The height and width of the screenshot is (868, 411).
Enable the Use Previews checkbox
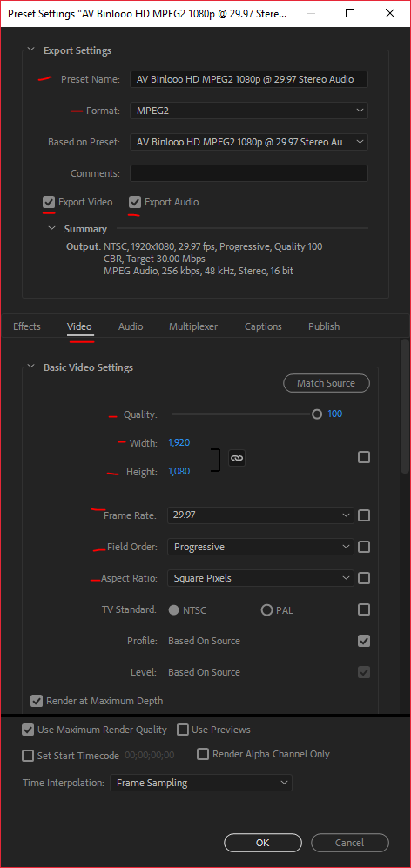click(x=183, y=730)
